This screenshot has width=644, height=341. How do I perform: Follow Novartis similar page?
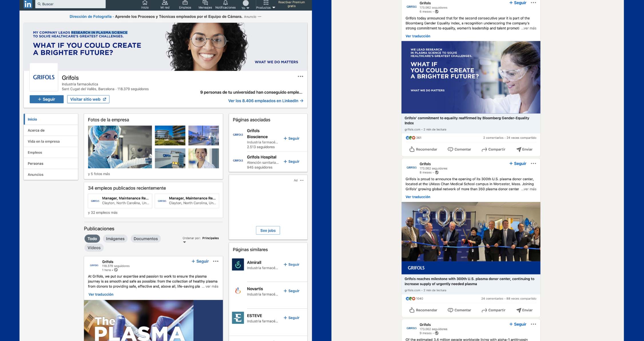[x=291, y=291]
